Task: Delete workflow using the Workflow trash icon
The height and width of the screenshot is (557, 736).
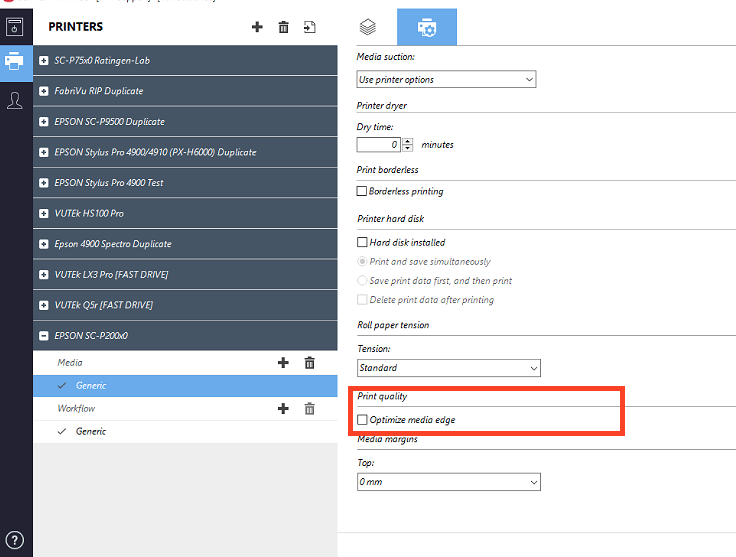Action: (x=310, y=409)
